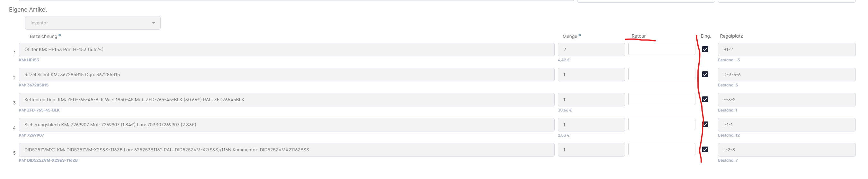The width and height of the screenshot is (868, 179).
Task: Toggle Eing. checkbox for DID525ZVMX2 row
Action: tap(705, 149)
